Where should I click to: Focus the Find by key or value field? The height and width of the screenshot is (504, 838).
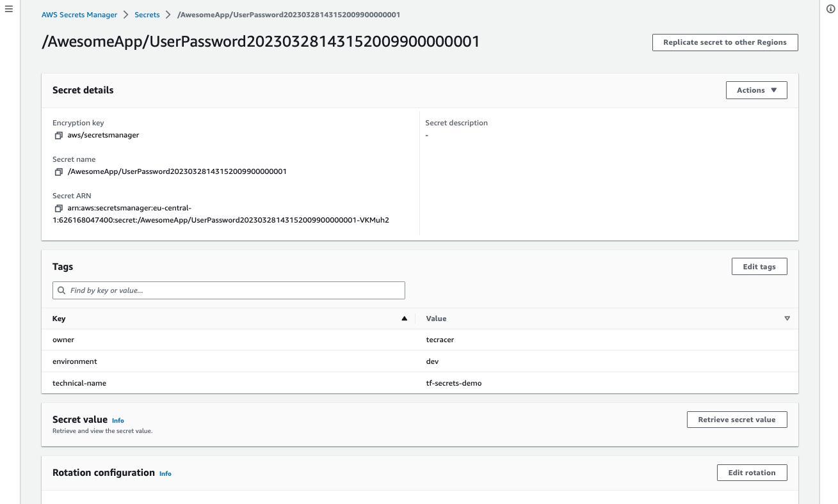(x=229, y=290)
